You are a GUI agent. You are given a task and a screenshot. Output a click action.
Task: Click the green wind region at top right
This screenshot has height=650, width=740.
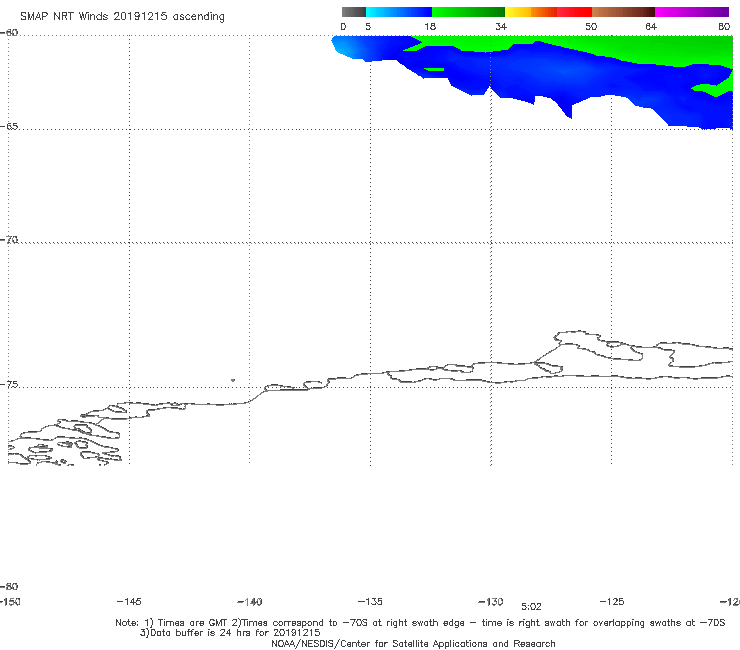[x=661, y=50]
